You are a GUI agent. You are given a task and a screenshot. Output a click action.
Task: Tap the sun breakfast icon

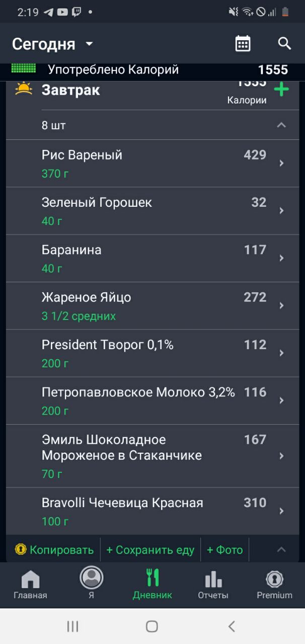(x=24, y=89)
